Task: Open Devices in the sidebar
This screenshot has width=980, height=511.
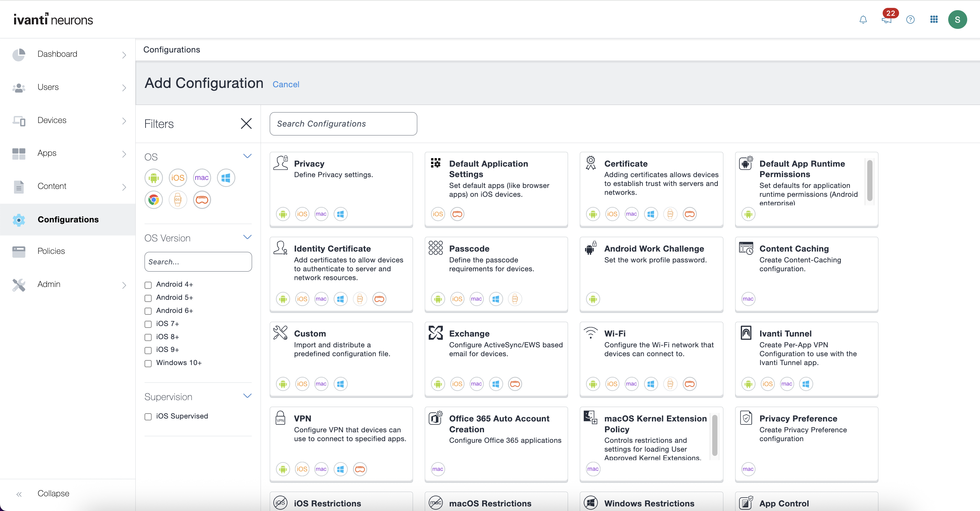Action: 52,120
